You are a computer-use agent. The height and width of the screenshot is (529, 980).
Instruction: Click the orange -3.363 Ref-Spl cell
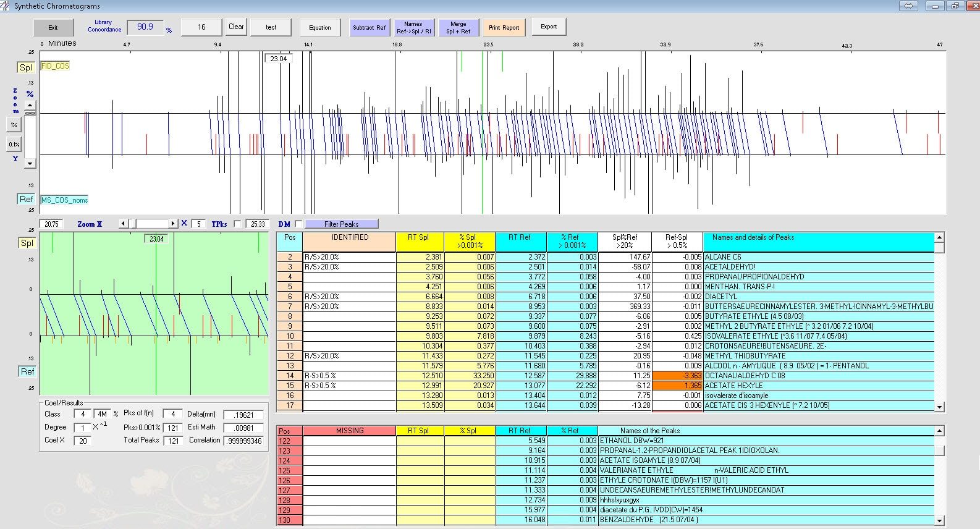click(677, 376)
